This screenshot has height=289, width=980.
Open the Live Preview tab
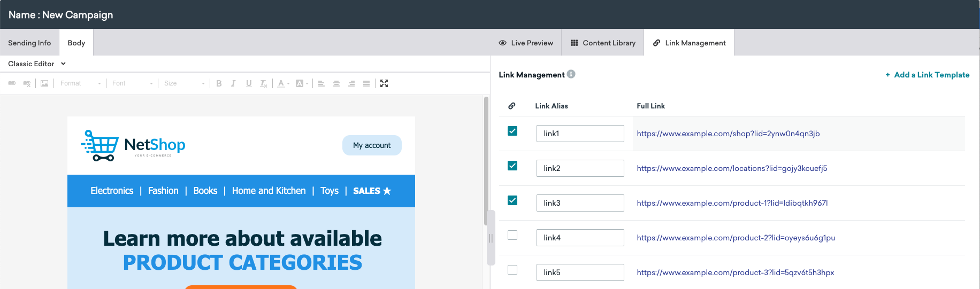click(x=526, y=43)
